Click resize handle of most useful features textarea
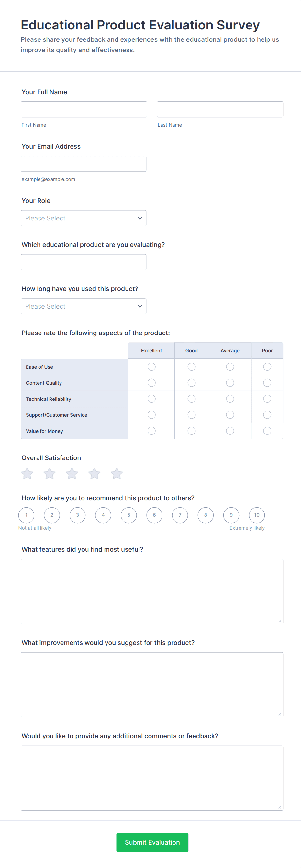 coord(280,621)
